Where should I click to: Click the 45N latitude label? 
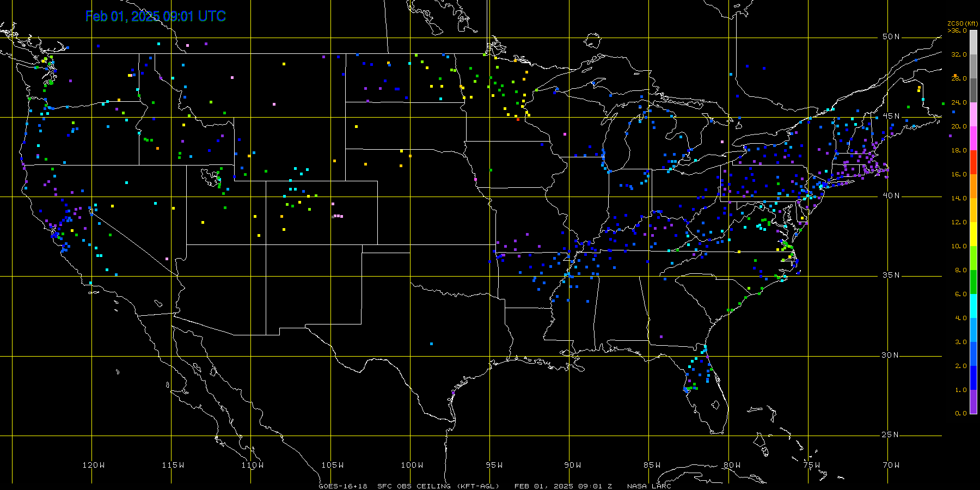click(x=891, y=116)
